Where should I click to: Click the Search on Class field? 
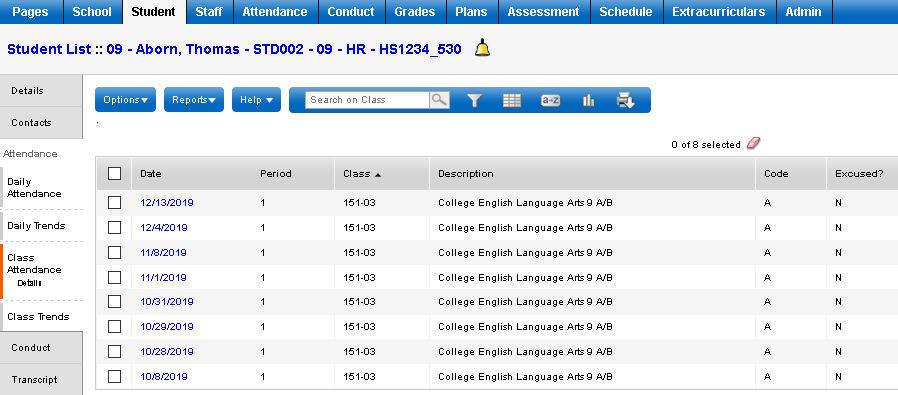pyautogui.click(x=368, y=100)
